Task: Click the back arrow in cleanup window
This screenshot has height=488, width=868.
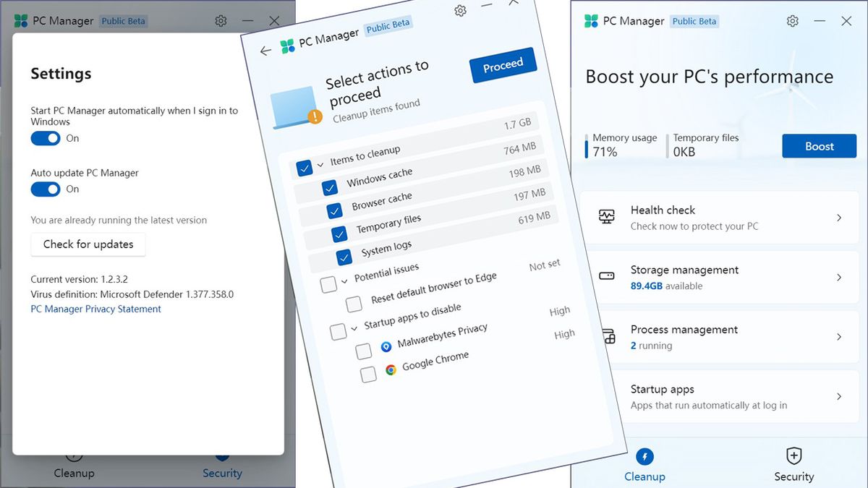Action: (x=267, y=51)
